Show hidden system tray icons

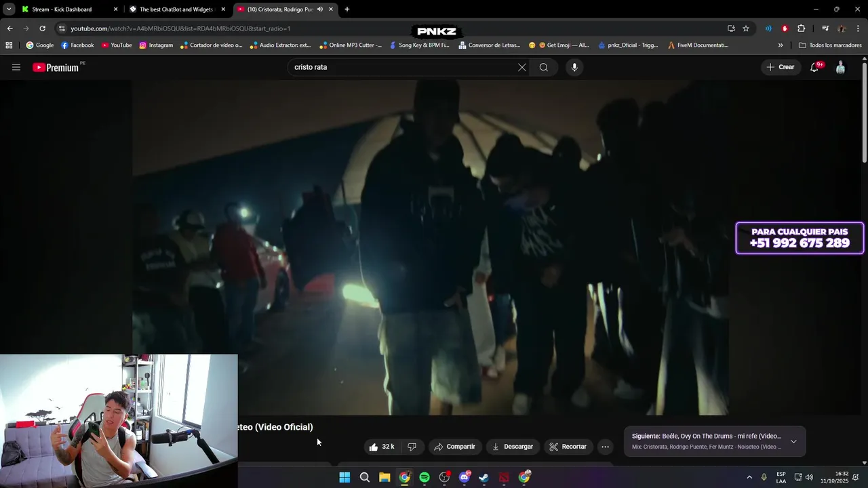pos(749,477)
